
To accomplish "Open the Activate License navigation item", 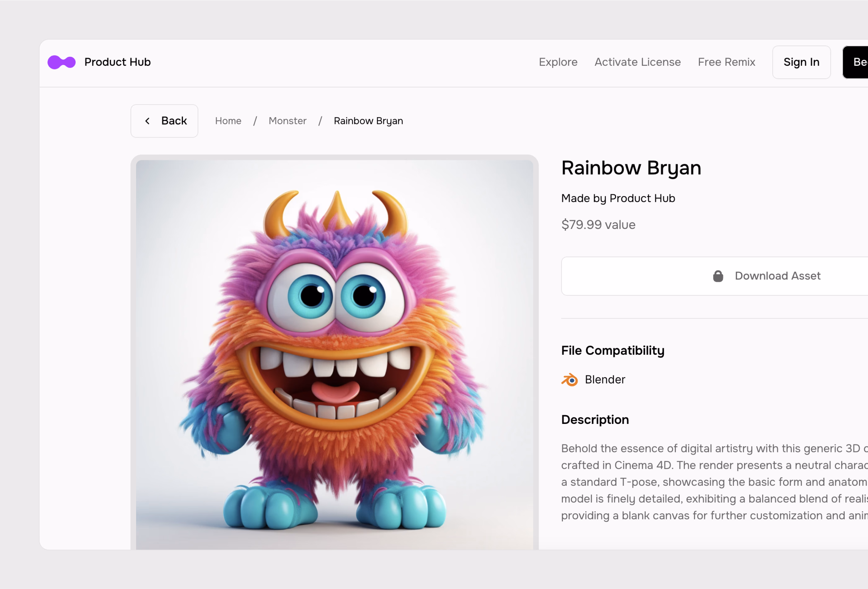I will (638, 62).
